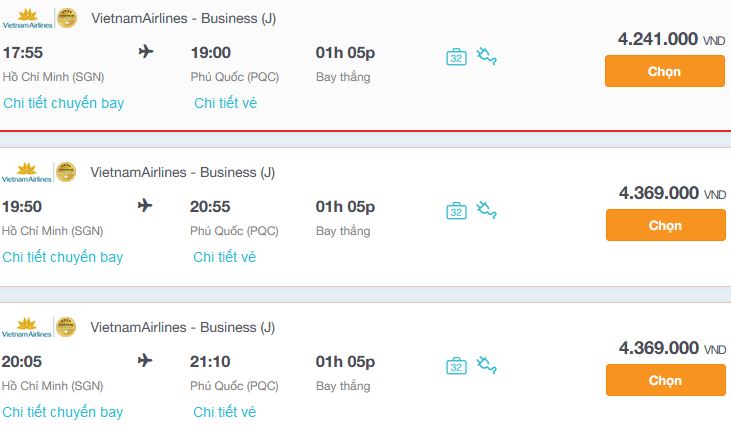Viewport: 731px width, 431px height.
Task: View Chi tiết vé for 20:05 flight
Action: [x=225, y=412]
